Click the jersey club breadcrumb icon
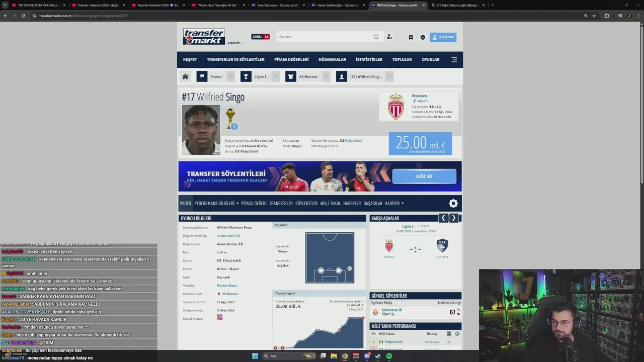The height and width of the screenshot is (362, 644). coord(291,76)
